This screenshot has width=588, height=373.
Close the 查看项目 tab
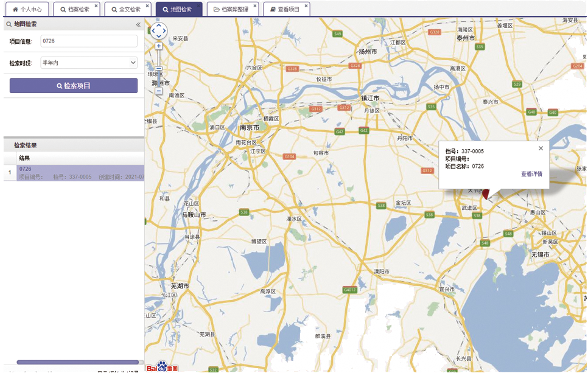306,6
